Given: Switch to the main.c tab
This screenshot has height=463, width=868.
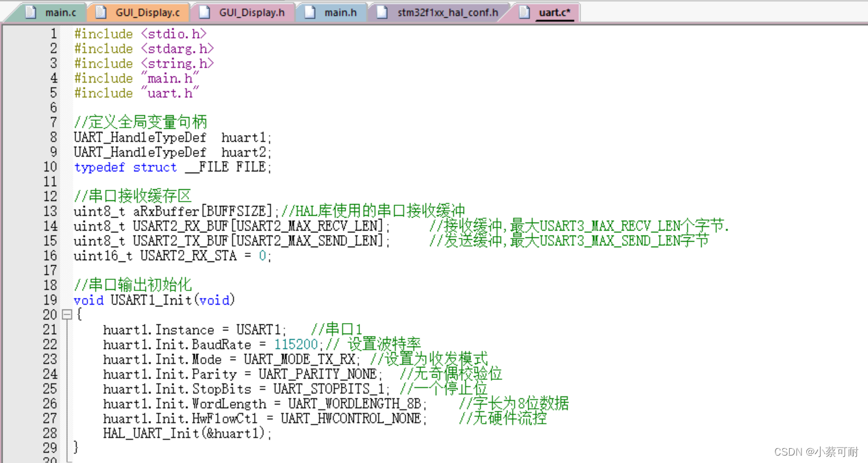Looking at the screenshot, I should [54, 12].
